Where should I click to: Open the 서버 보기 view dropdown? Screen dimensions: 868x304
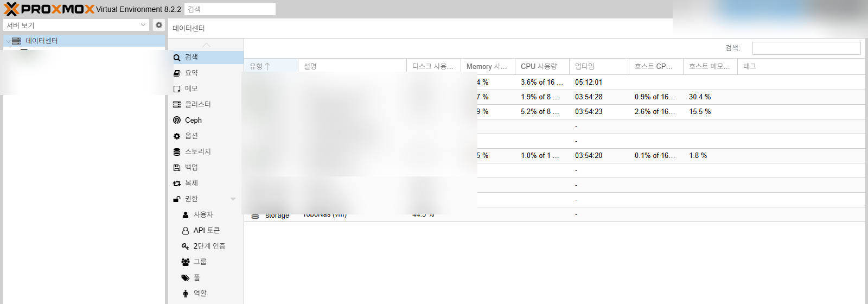coord(76,25)
